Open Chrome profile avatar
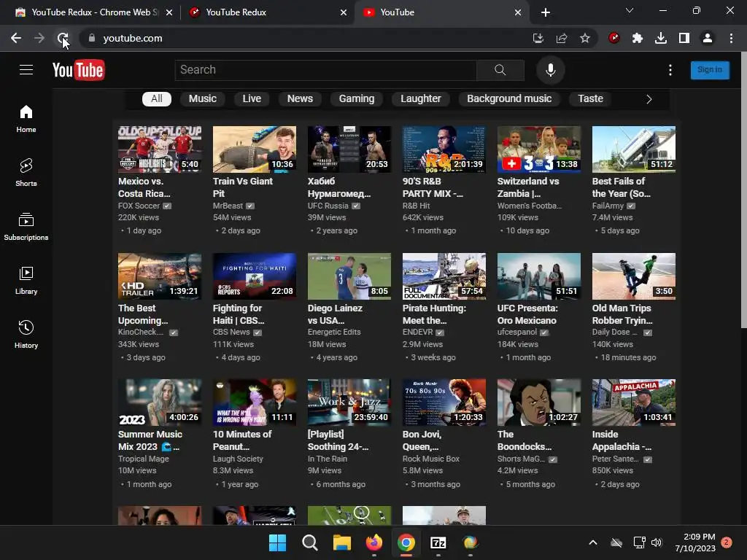This screenshot has height=560, width=747. 708,38
